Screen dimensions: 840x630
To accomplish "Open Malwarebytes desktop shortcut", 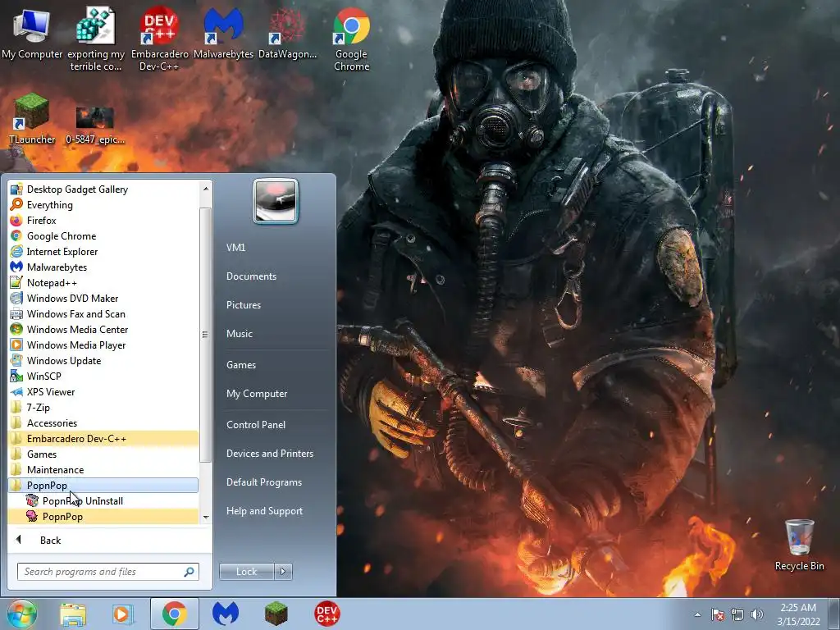I will click(x=223, y=34).
